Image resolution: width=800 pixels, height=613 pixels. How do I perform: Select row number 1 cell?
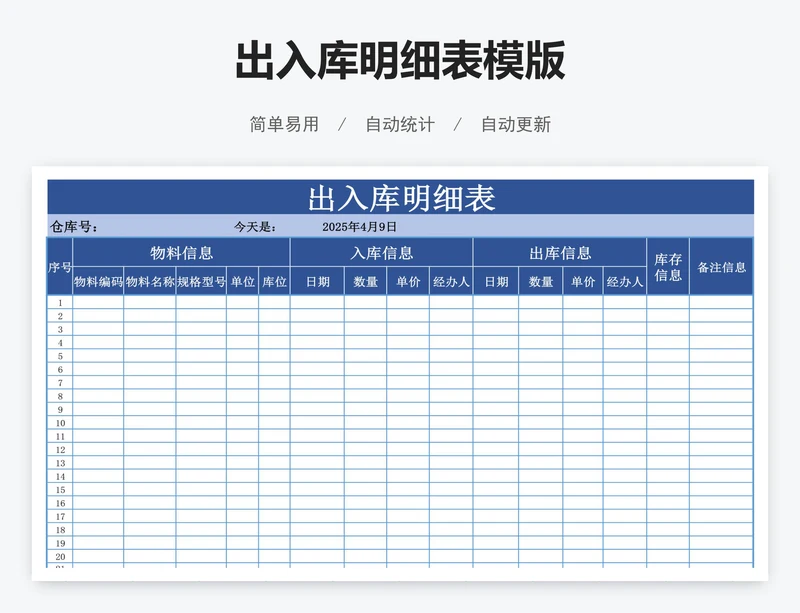(x=60, y=303)
